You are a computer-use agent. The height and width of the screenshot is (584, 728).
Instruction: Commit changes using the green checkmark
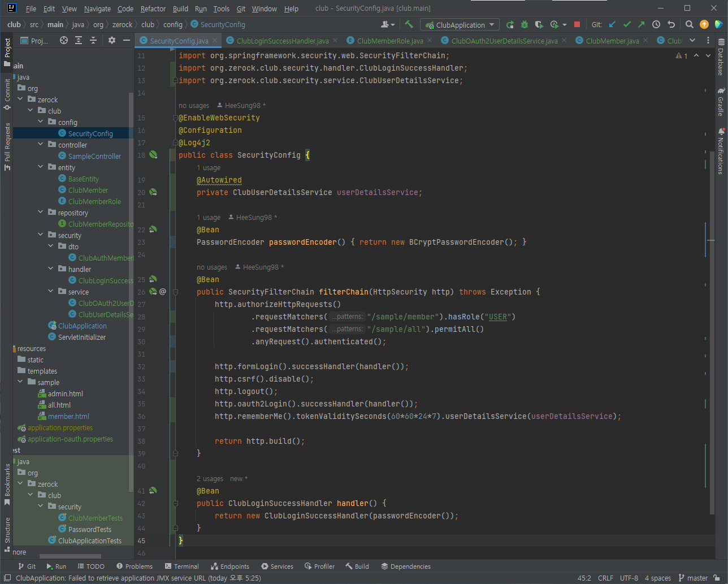click(x=627, y=24)
